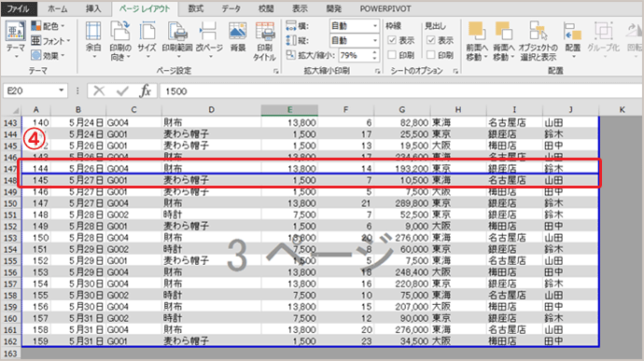Open the データ ribbon tab
Image resolution: width=644 pixels, height=361 pixels.
231,8
